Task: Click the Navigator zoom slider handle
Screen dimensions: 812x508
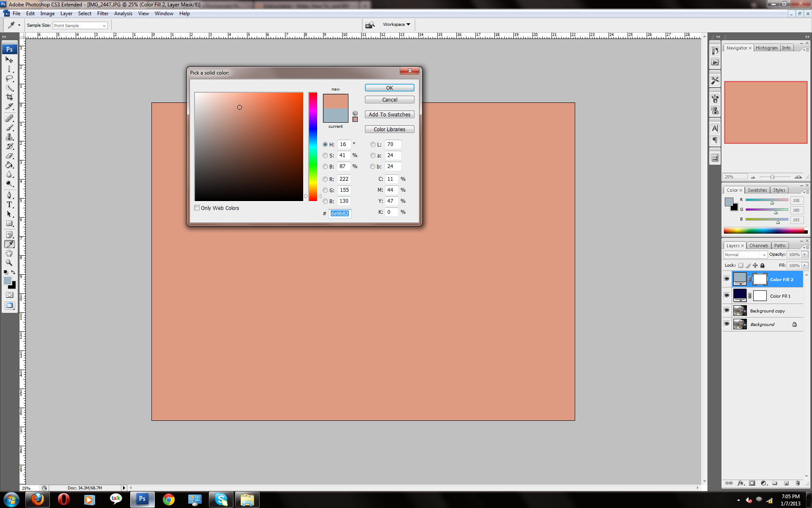Action: click(x=772, y=177)
